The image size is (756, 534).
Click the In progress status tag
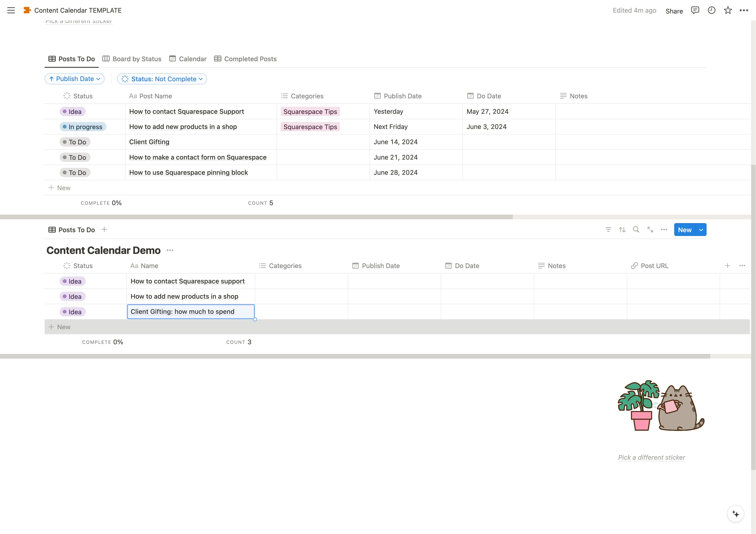83,127
